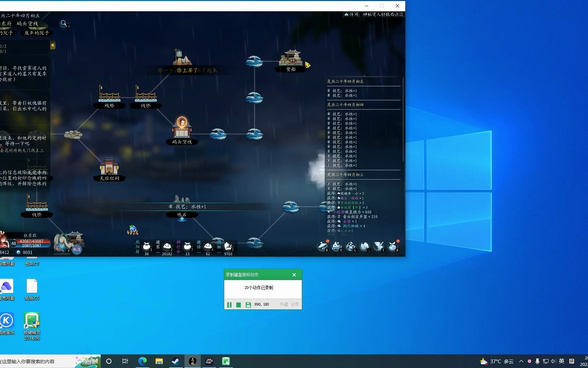Click the 灵历二十年四月初四 log header
The height and width of the screenshot is (368, 588).
(x=345, y=105)
